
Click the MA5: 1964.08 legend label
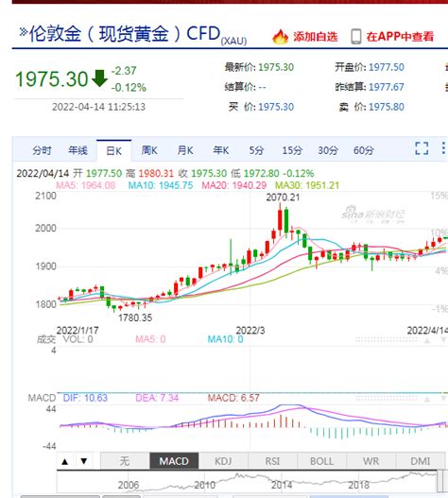85,185
